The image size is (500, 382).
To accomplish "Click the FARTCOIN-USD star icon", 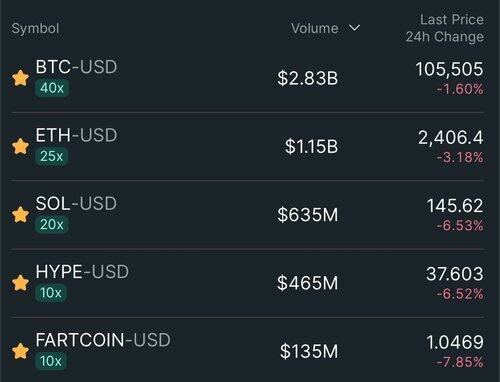I will coord(20,351).
